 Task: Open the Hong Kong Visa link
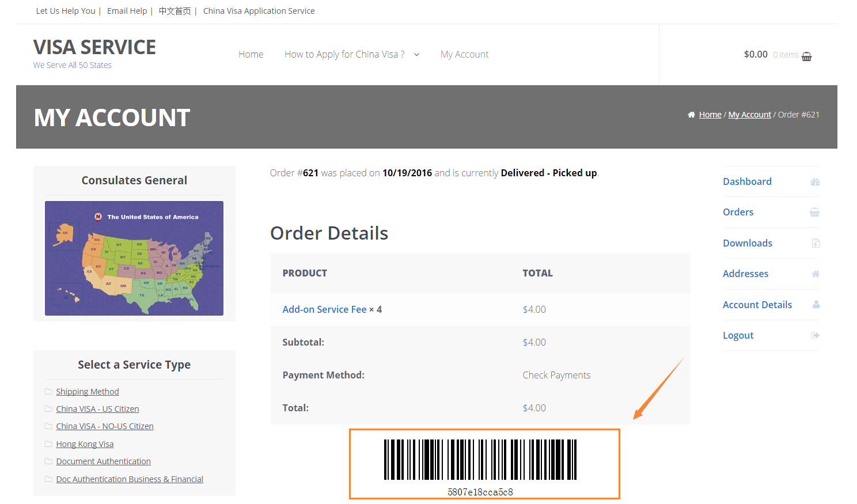(85, 444)
